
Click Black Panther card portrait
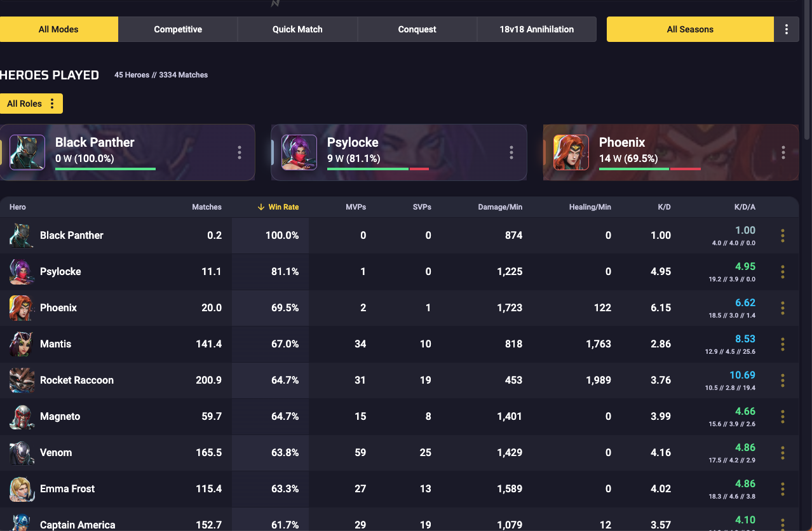click(x=27, y=152)
